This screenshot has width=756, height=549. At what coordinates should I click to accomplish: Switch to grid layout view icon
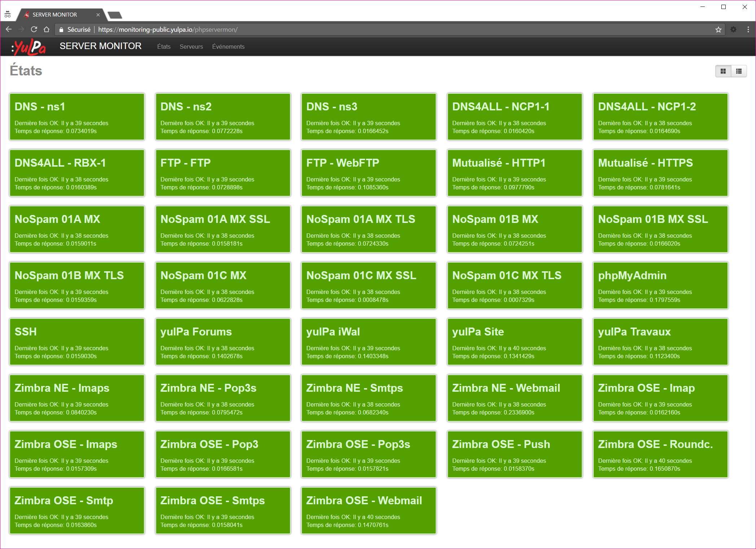723,71
